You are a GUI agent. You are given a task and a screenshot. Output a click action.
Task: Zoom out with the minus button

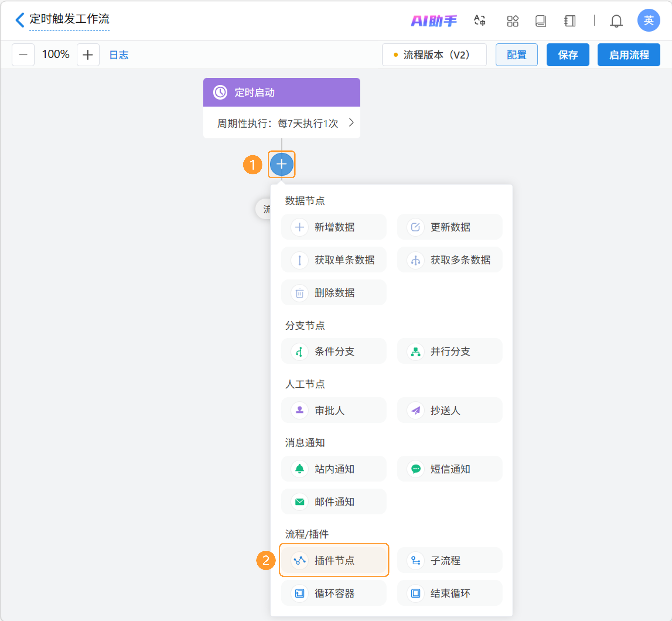pos(23,55)
